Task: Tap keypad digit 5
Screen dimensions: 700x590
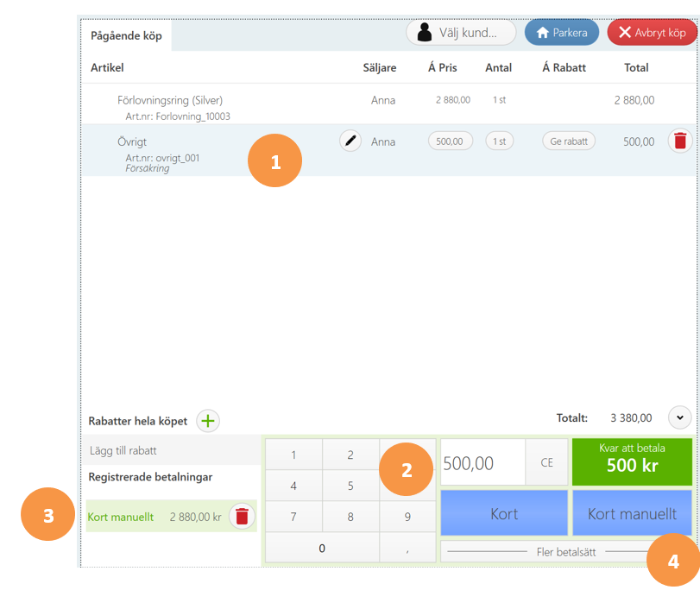Action: coord(351,486)
